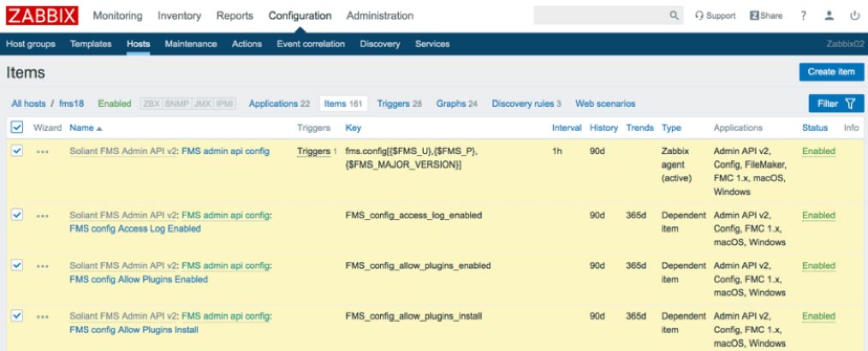Open wizard menu for Allow Plugins Install row
Image resolution: width=868 pixels, height=351 pixels.
tap(43, 317)
